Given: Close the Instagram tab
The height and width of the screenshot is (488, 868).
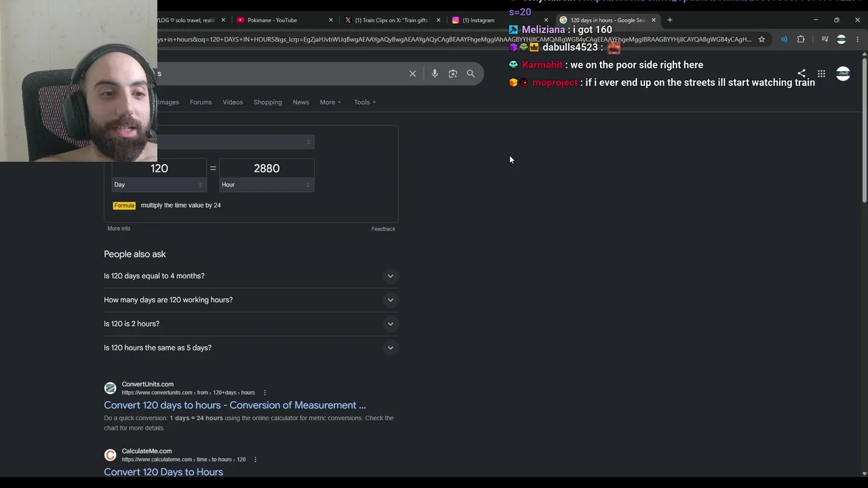Looking at the screenshot, I should click(546, 20).
